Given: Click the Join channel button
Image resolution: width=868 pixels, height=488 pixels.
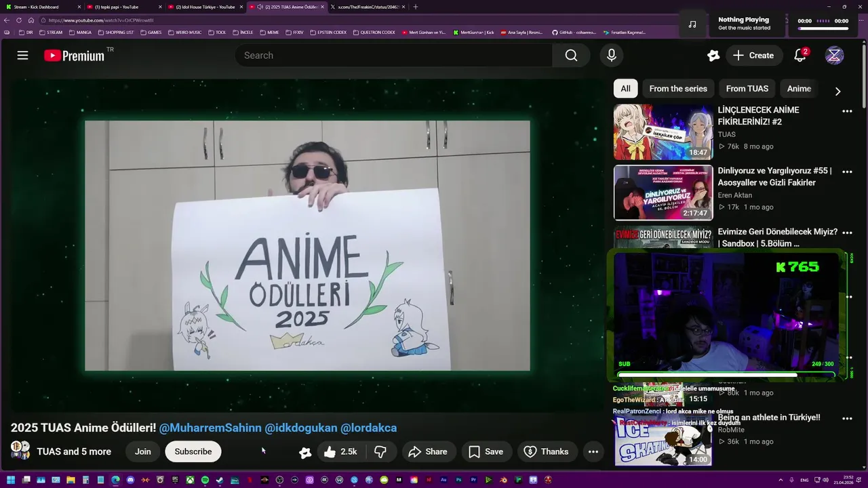Looking at the screenshot, I should (x=142, y=451).
